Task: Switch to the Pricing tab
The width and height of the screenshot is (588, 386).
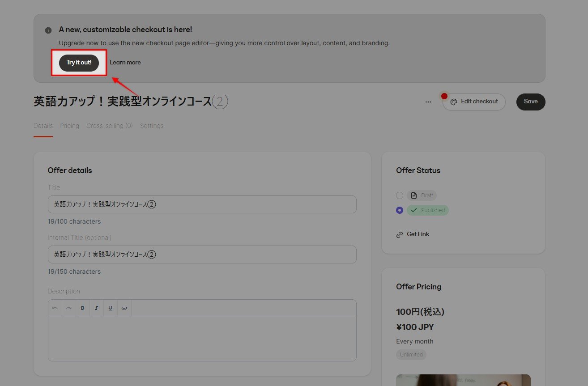Action: pos(69,126)
